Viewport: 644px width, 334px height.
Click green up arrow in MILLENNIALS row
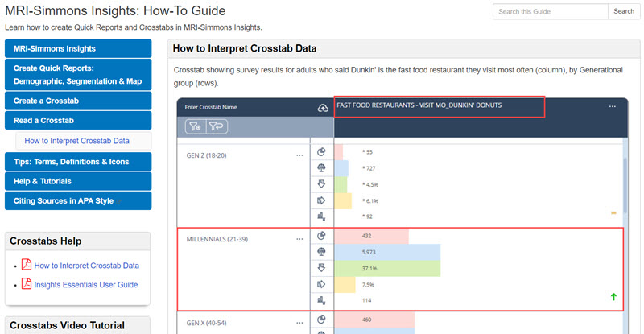[613, 297]
